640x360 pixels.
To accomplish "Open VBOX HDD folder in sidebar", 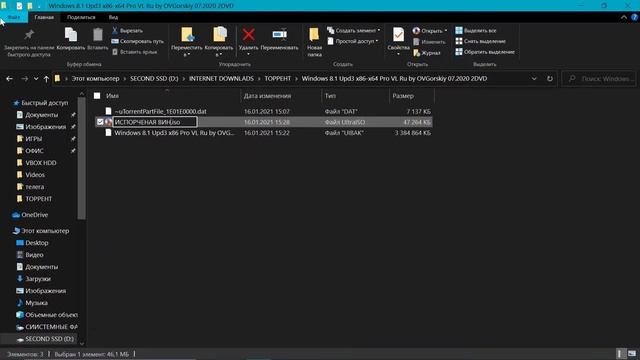I will (40, 163).
